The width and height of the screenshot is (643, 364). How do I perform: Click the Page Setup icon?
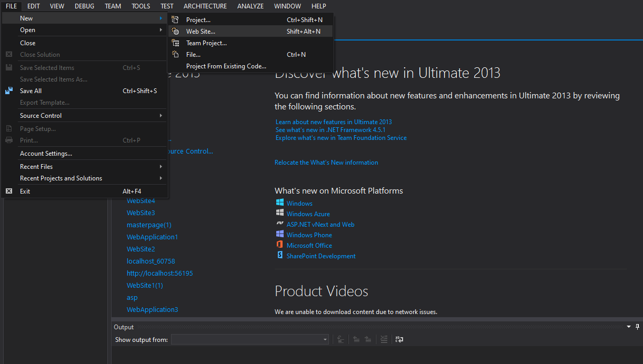(x=9, y=128)
